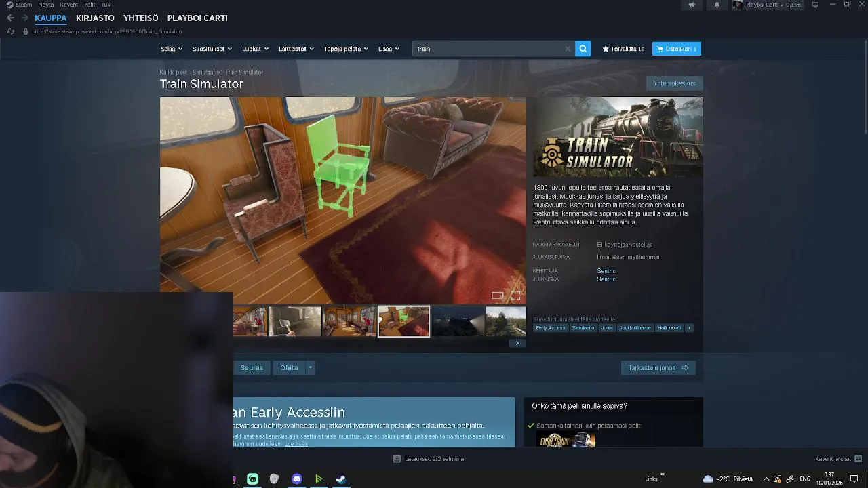This screenshot has height=488, width=868.
Task: Open Steam from the taskbar
Action: pyautogui.click(x=341, y=479)
